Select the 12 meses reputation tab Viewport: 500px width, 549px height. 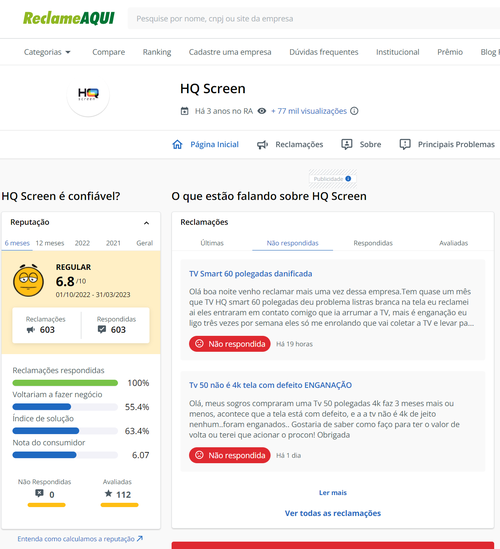pos(50,243)
